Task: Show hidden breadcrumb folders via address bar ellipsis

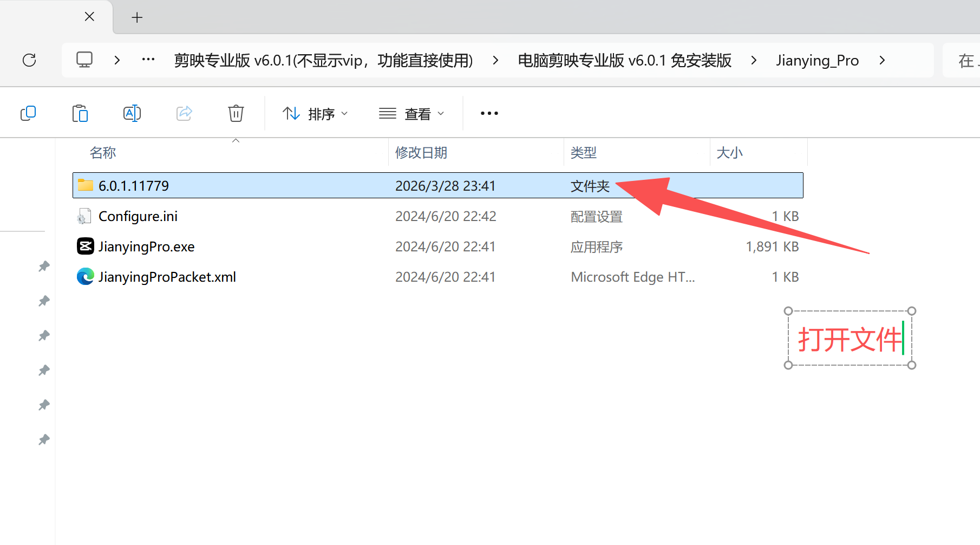Action: [x=148, y=60]
